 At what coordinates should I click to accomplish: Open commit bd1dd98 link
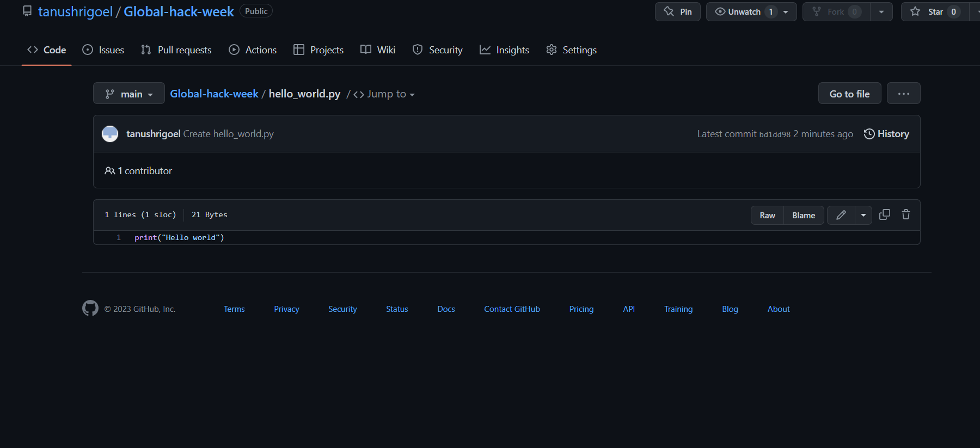click(775, 134)
